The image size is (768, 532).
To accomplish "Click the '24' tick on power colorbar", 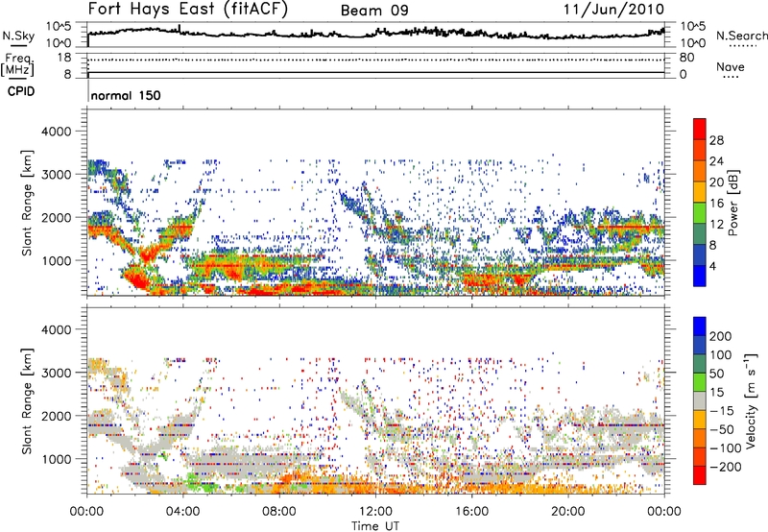I will coord(716,161).
